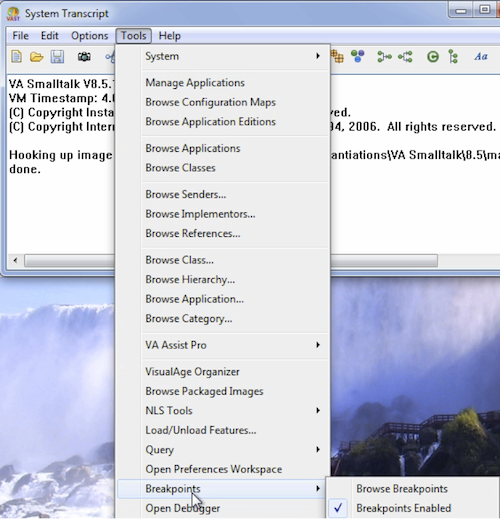500x519 pixels.
Task: Expand the VA Assist Pro submenu
Action: pos(222,345)
